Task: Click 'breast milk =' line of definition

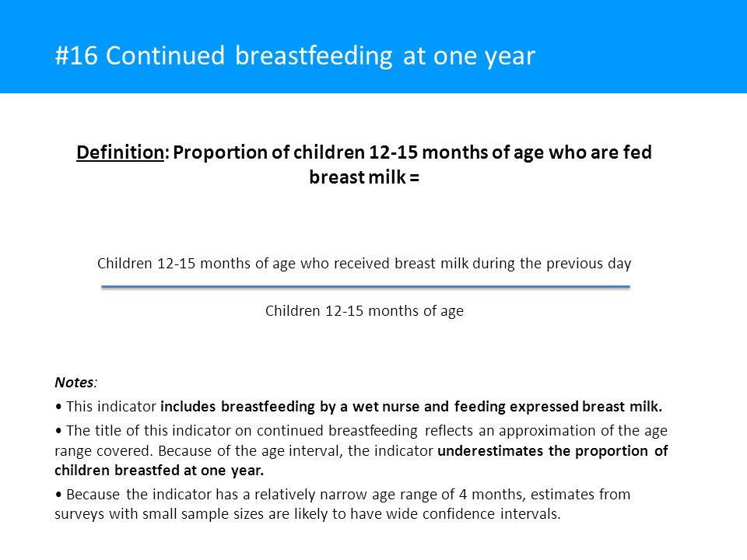Action: coord(364,177)
